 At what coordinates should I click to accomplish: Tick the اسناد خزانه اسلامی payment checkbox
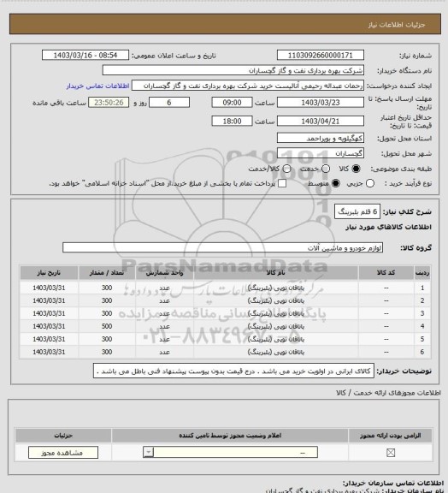pyautogui.click(x=282, y=183)
